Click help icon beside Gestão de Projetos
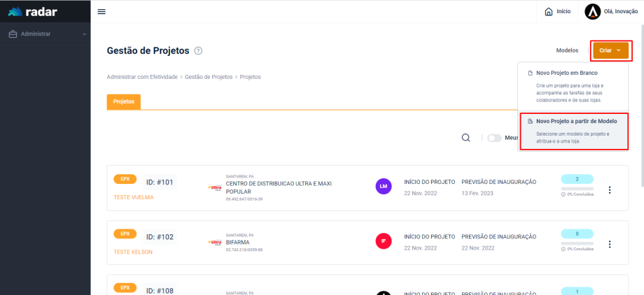This screenshot has height=295, width=644. (x=199, y=51)
